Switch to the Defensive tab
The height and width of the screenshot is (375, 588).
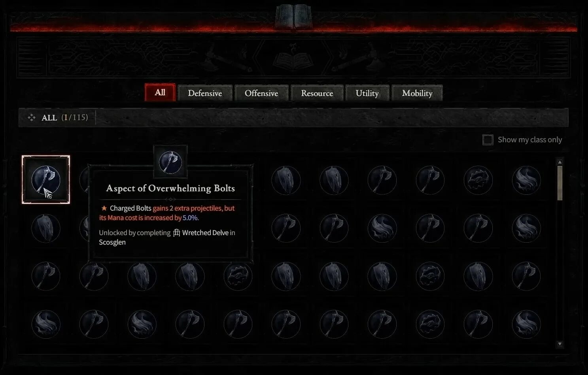point(205,93)
